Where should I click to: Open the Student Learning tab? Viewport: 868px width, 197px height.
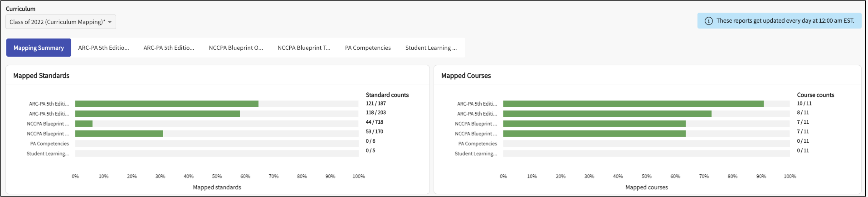(x=431, y=48)
